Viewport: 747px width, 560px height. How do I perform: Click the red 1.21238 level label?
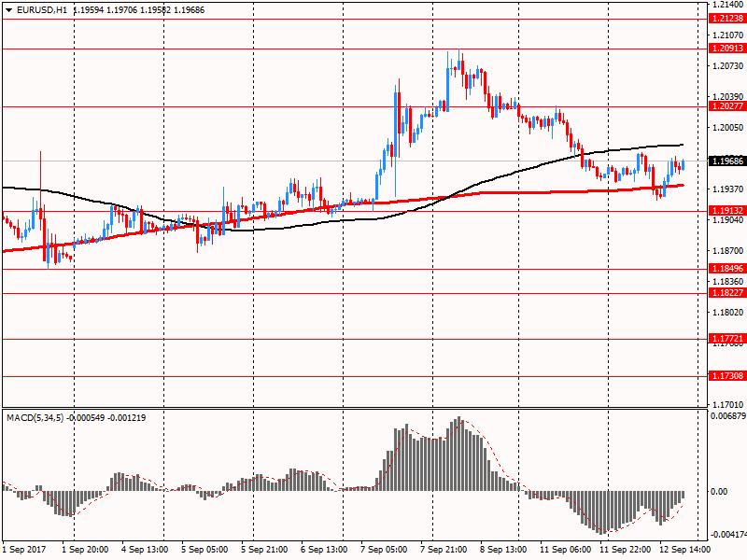click(727, 19)
